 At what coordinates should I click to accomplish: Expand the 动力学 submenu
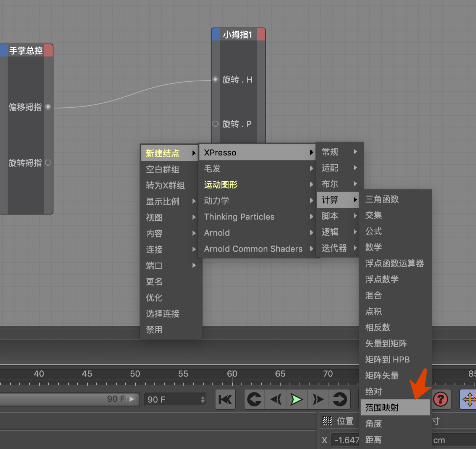257,200
